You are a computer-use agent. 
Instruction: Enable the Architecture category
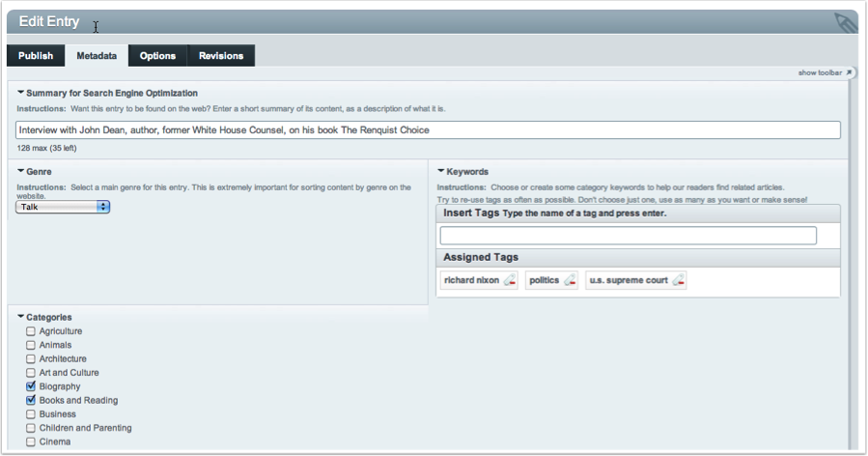(31, 359)
